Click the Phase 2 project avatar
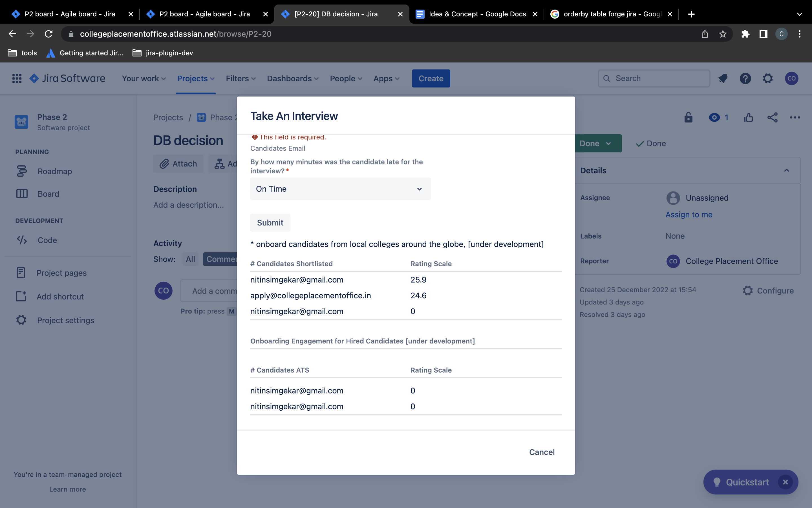This screenshot has height=508, width=812. click(x=21, y=122)
